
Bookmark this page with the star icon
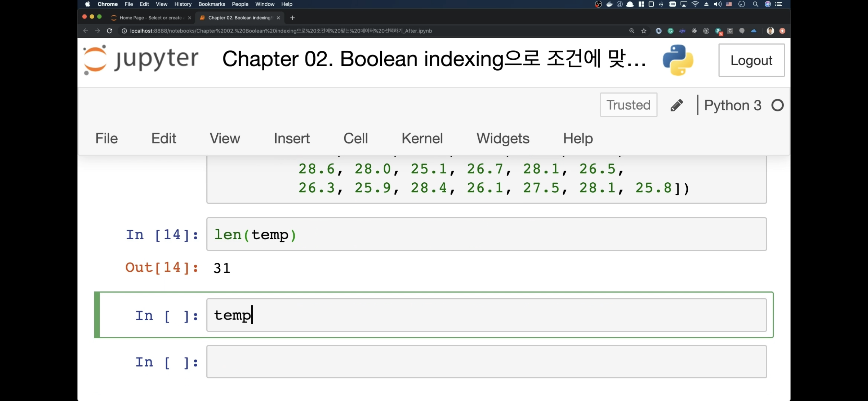point(644,31)
